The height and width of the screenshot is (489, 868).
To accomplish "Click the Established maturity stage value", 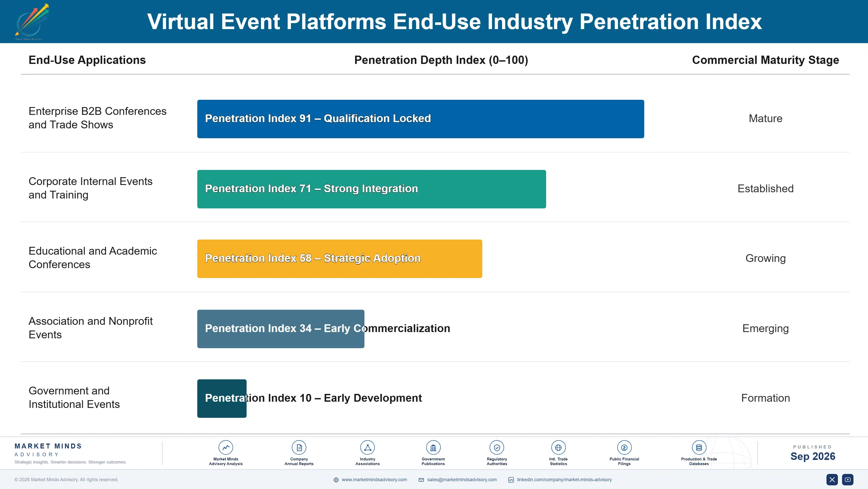I will coord(765,189).
